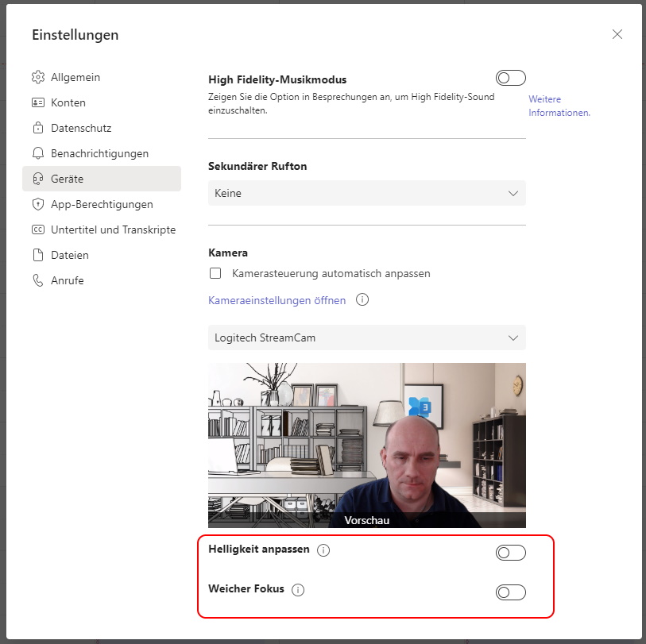Select the Geräte section
This screenshot has width=646, height=644.
(x=102, y=179)
